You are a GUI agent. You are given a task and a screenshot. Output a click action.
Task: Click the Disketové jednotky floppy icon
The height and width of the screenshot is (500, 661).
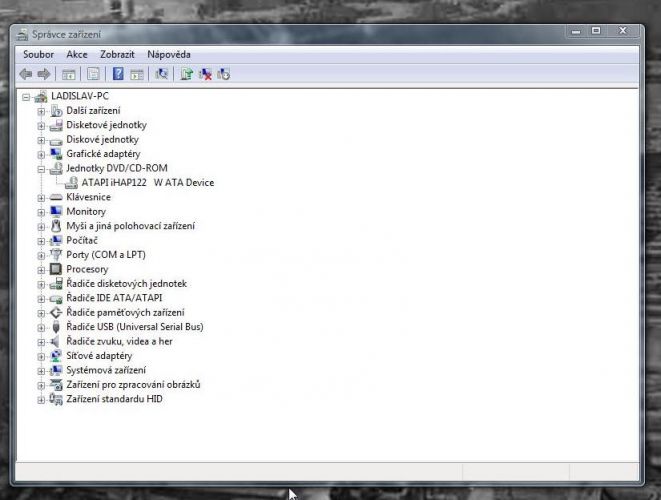click(56, 125)
